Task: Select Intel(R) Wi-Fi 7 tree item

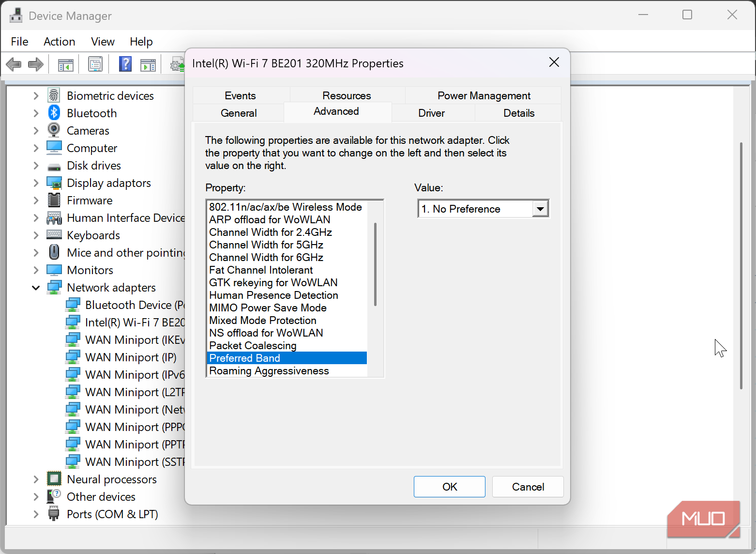Action: pos(126,323)
